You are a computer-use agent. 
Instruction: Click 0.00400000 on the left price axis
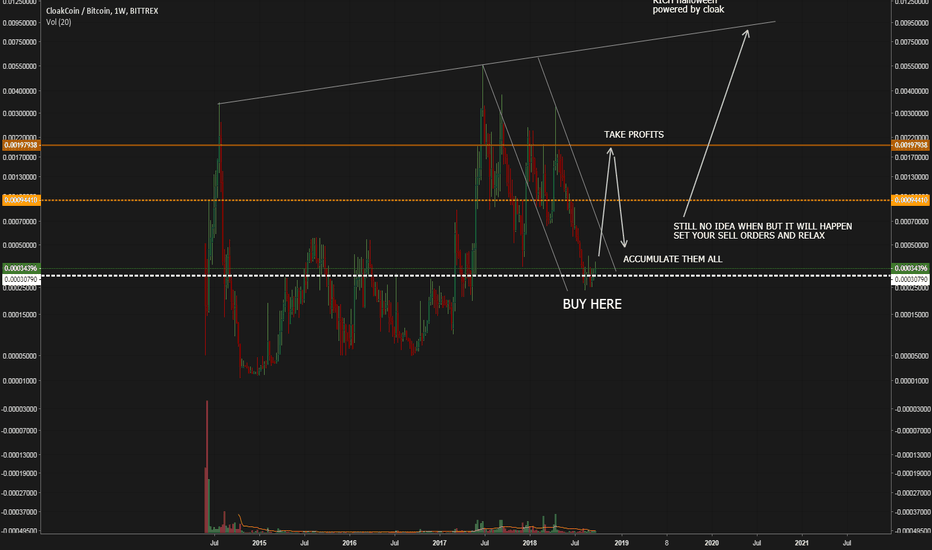click(x=20, y=92)
